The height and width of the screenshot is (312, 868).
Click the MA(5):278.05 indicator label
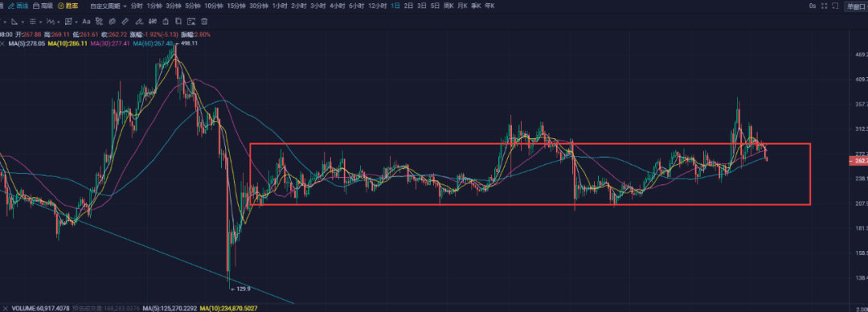pyautogui.click(x=27, y=43)
